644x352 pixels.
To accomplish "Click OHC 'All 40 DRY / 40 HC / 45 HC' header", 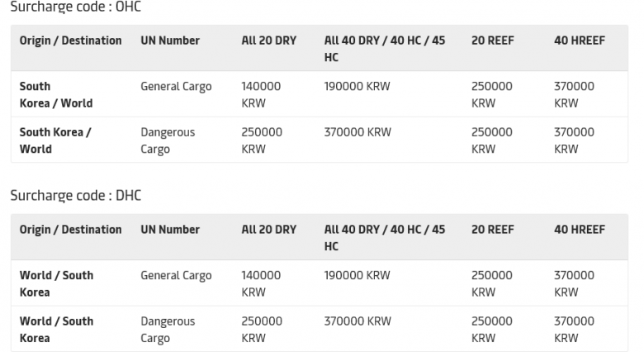I will (x=385, y=49).
